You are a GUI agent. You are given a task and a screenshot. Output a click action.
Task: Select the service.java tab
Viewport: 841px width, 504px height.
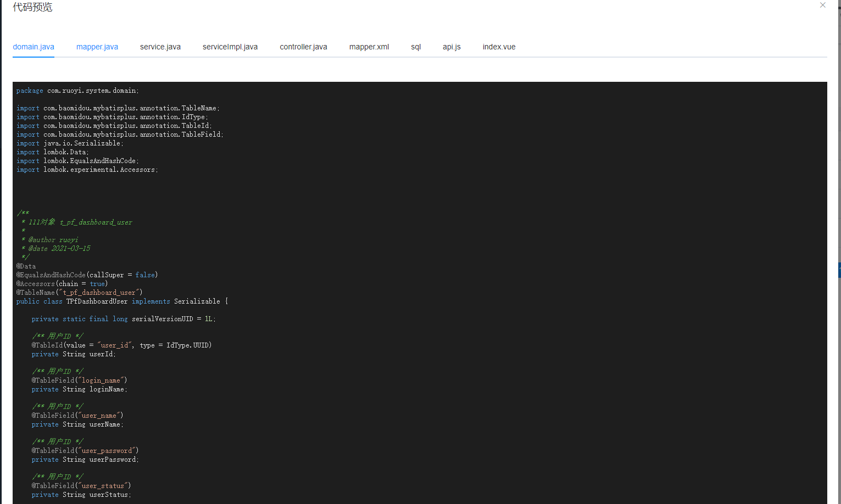point(160,47)
